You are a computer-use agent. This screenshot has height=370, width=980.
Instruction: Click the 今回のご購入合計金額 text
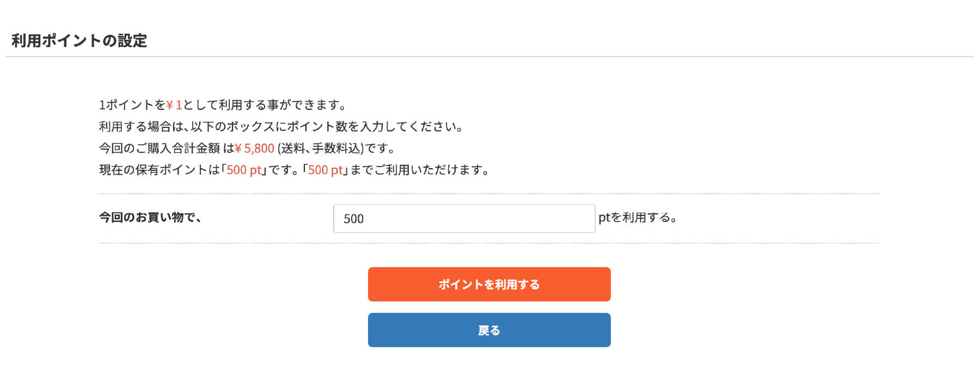[161, 147]
